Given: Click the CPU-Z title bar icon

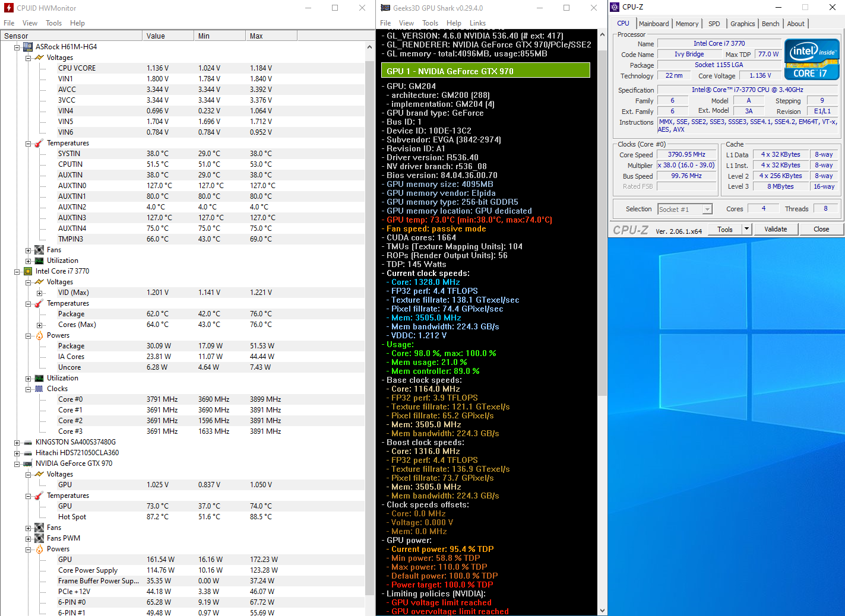Looking at the screenshot, I should tap(615, 7).
